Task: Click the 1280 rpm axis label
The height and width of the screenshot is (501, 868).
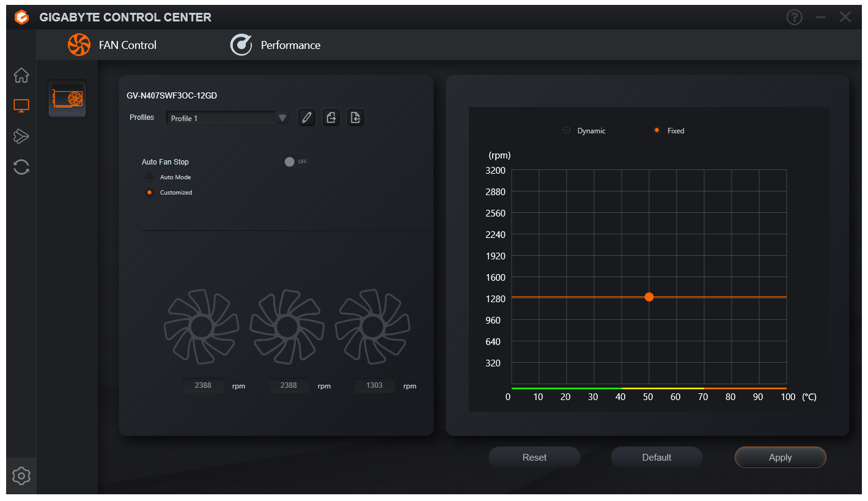Action: coord(495,299)
